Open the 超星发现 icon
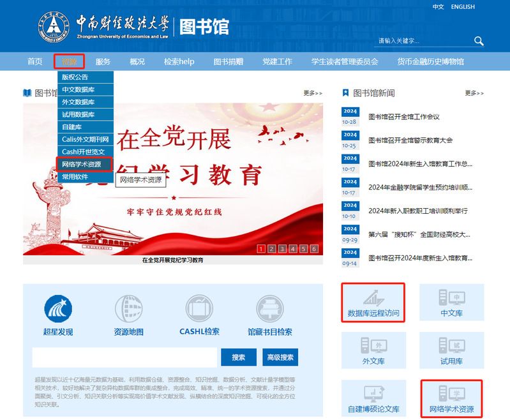The image size is (510, 420). [58, 310]
